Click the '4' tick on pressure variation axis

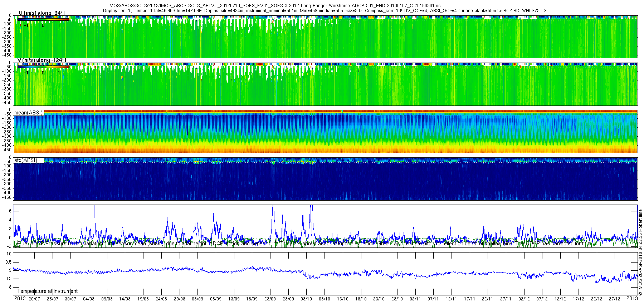pyautogui.click(x=10, y=220)
